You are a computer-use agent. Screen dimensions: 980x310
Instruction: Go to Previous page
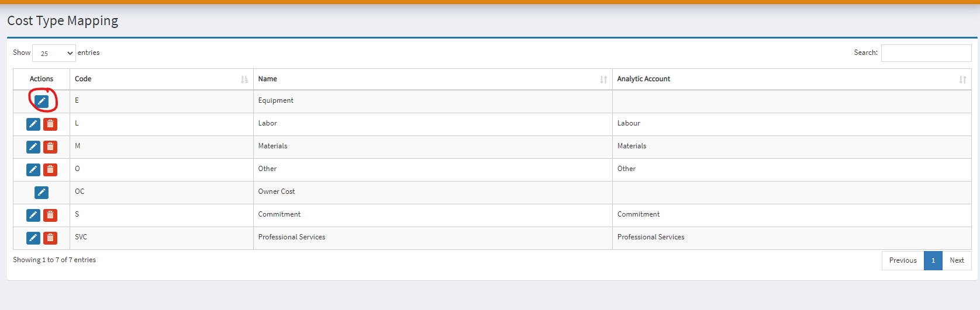(x=903, y=260)
